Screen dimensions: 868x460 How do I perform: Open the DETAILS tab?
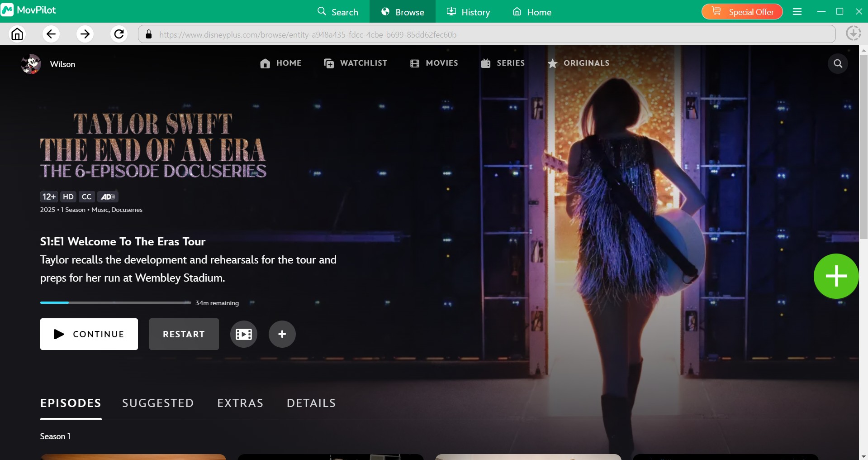[x=311, y=403]
